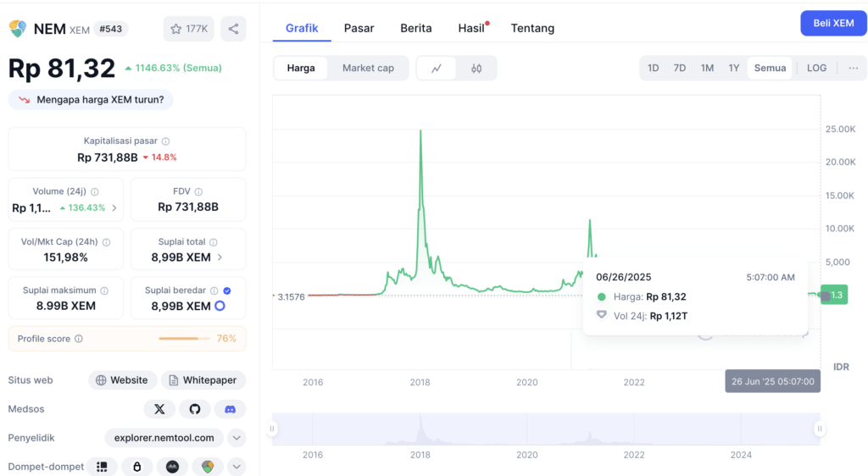Screen dimensions: 868x476
Task: Set chart range to 1Y
Action: click(733, 68)
